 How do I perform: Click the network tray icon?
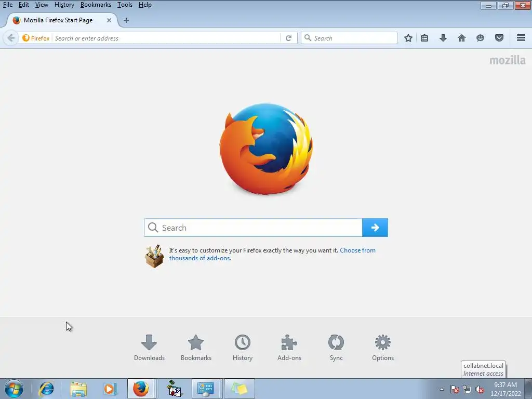(467, 389)
